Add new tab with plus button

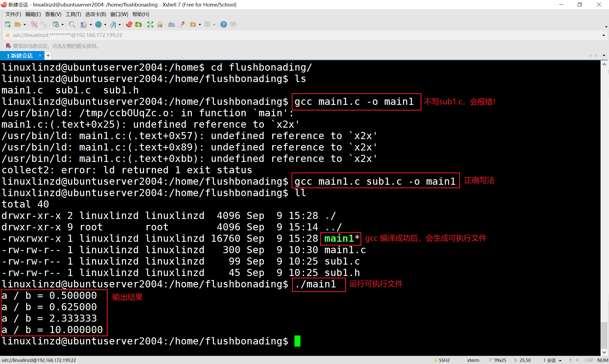pyautogui.click(x=48, y=56)
